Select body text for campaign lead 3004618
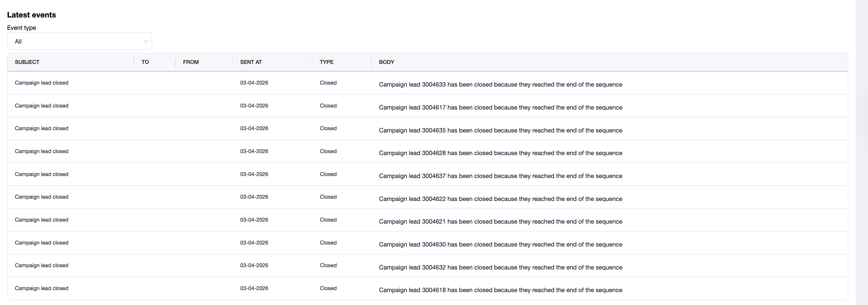 pyautogui.click(x=500, y=290)
